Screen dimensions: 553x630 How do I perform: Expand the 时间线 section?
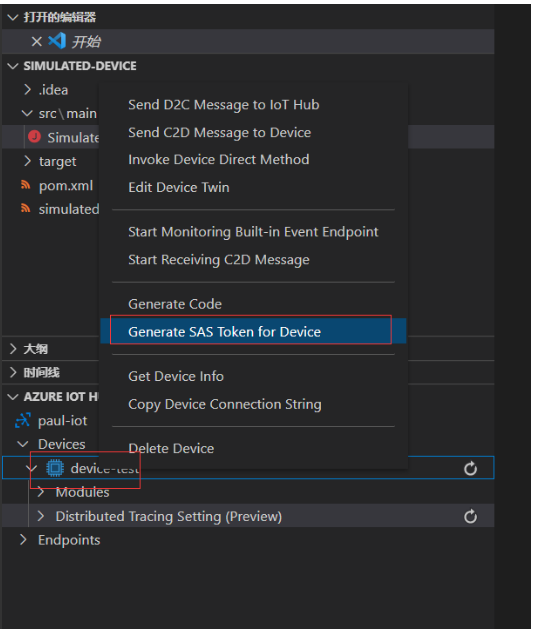click(13, 372)
